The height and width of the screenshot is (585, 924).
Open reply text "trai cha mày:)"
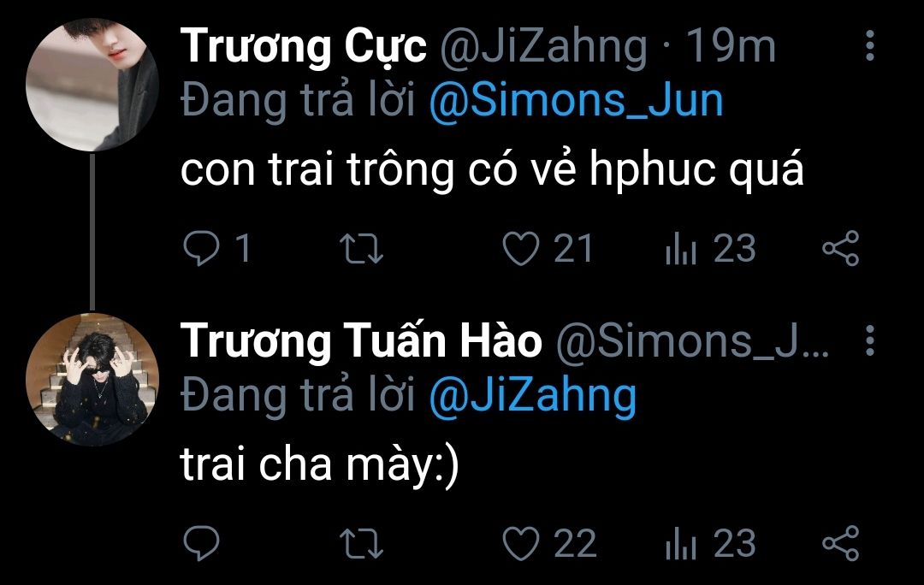click(x=320, y=466)
